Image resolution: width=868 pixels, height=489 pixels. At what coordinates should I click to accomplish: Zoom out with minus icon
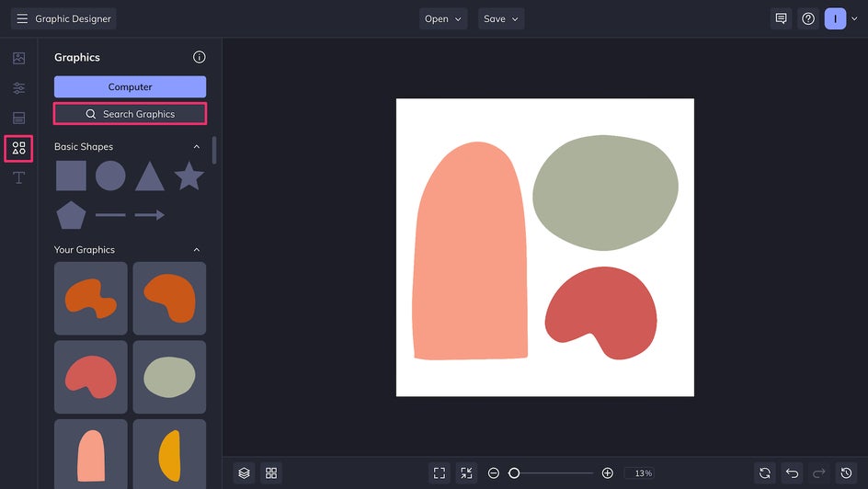(x=494, y=473)
